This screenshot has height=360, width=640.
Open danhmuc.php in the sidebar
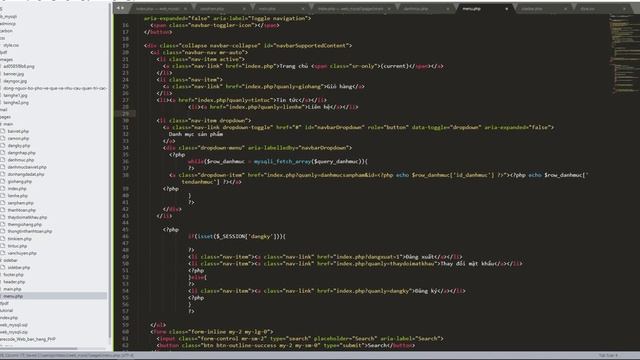coord(20,160)
